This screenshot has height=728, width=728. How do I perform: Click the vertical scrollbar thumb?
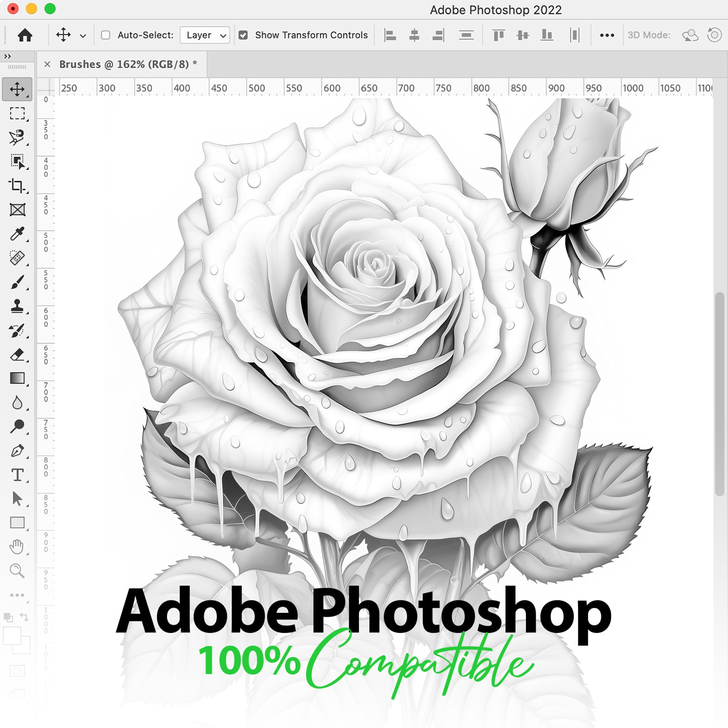click(719, 394)
